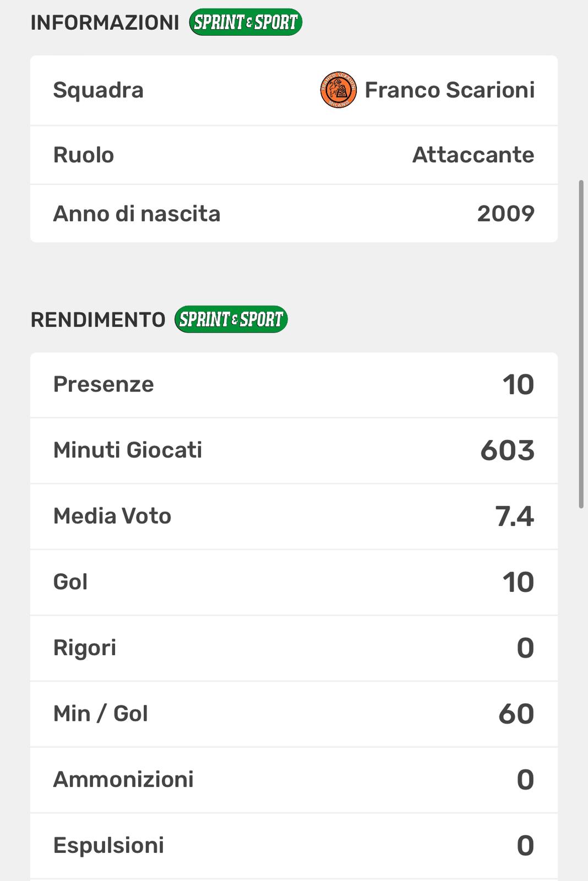Click the Espulsioni stat label

click(x=108, y=845)
